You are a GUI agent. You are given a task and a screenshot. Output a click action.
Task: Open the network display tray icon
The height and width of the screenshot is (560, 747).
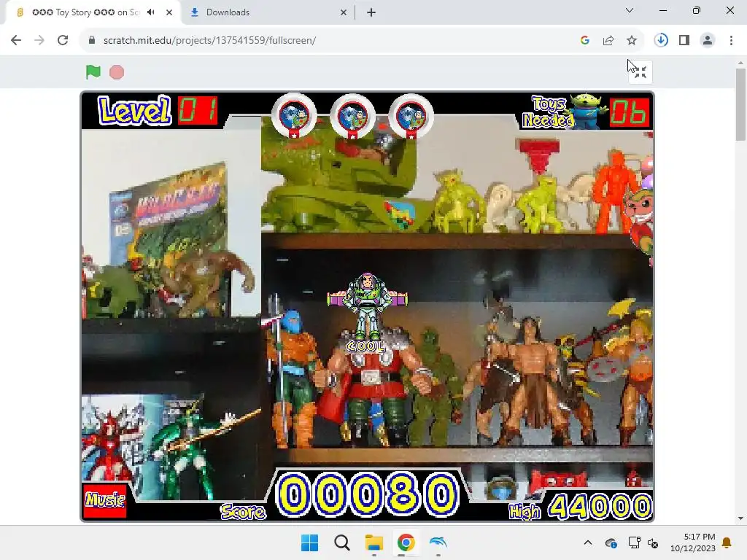[634, 542]
